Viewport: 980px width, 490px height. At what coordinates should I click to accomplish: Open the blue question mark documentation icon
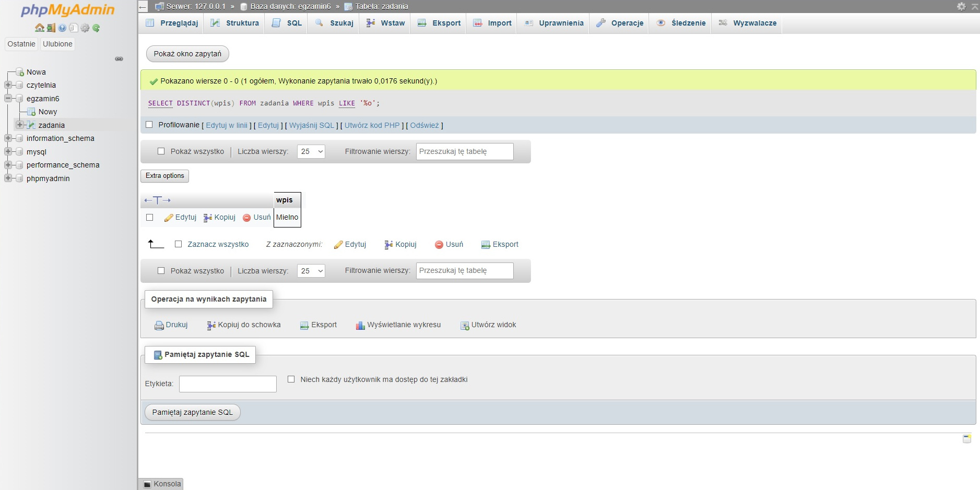tap(62, 28)
